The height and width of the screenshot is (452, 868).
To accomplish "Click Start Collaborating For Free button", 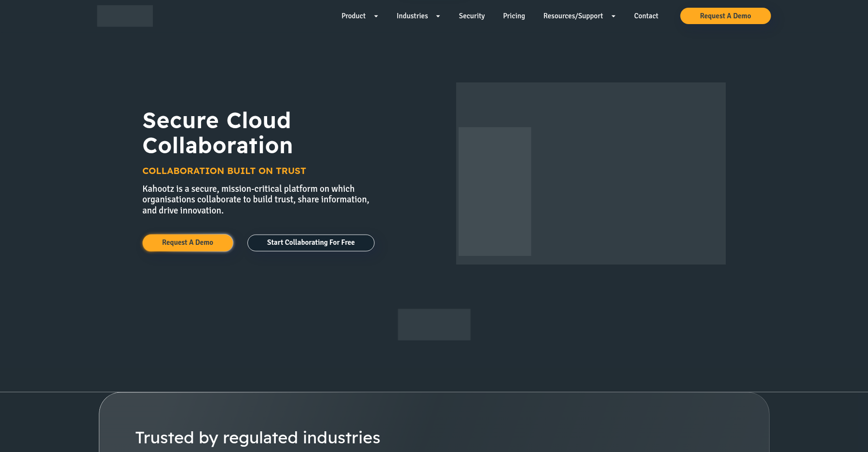I will click(311, 242).
